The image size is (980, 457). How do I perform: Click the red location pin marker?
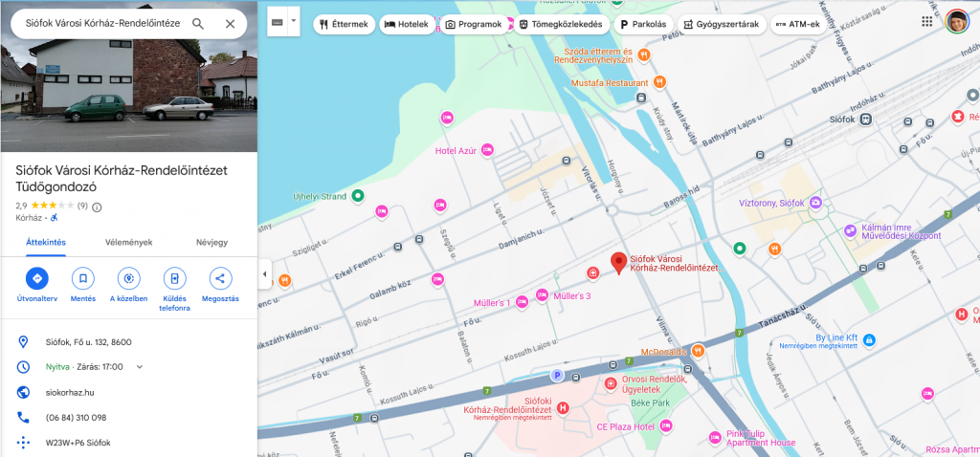click(x=619, y=264)
